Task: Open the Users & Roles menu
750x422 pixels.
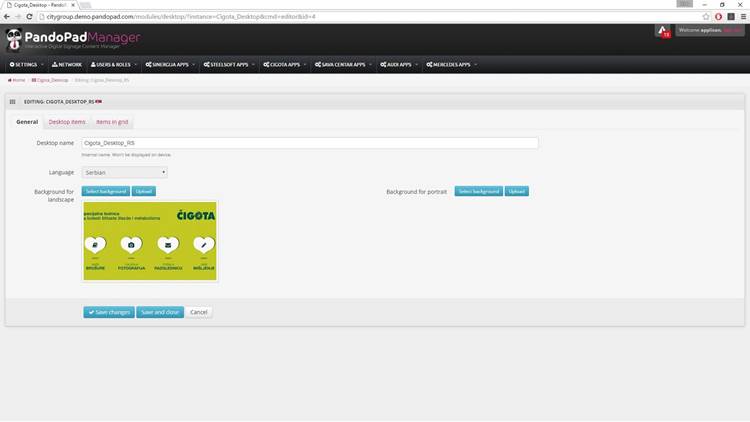Action: tap(113, 64)
